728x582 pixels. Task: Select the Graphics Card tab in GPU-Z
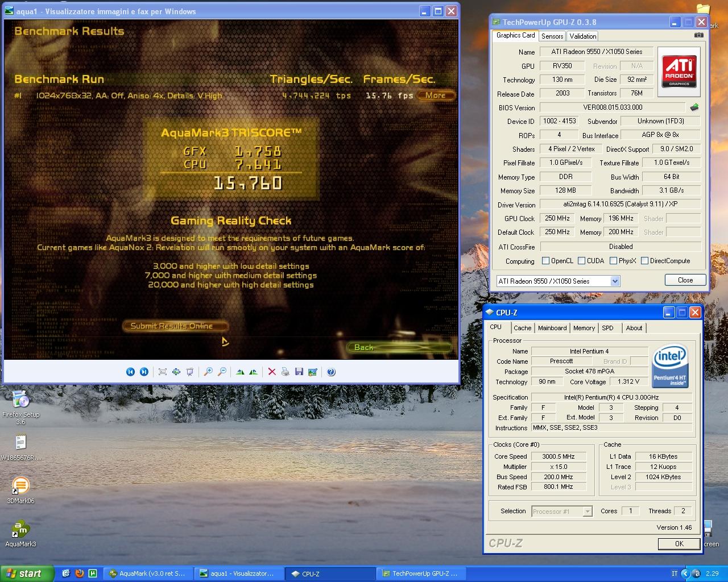tap(515, 35)
